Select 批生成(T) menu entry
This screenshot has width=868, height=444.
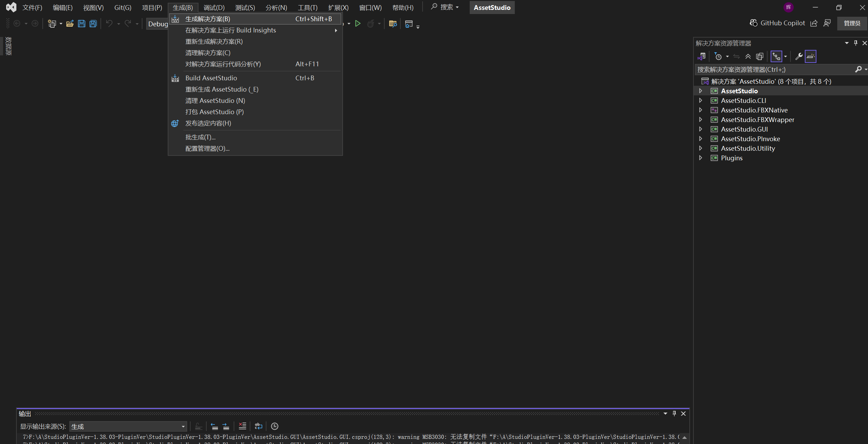click(255, 137)
